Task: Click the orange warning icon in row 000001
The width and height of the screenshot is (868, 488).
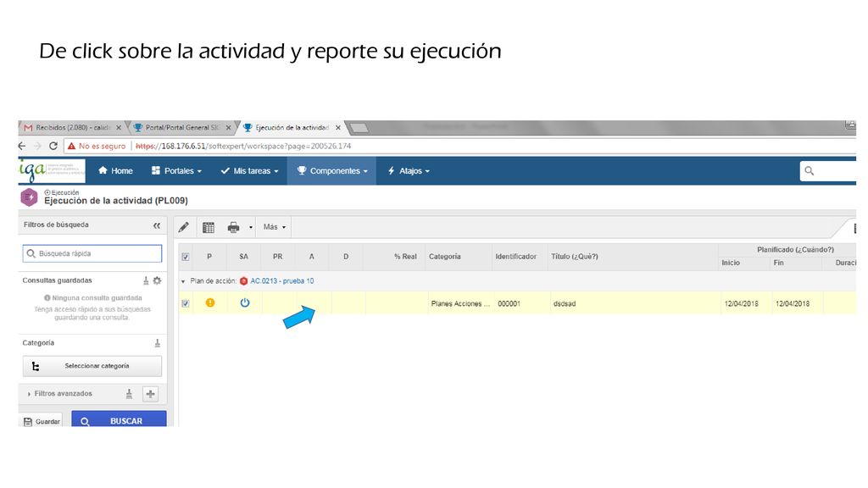Action: pyautogui.click(x=210, y=302)
